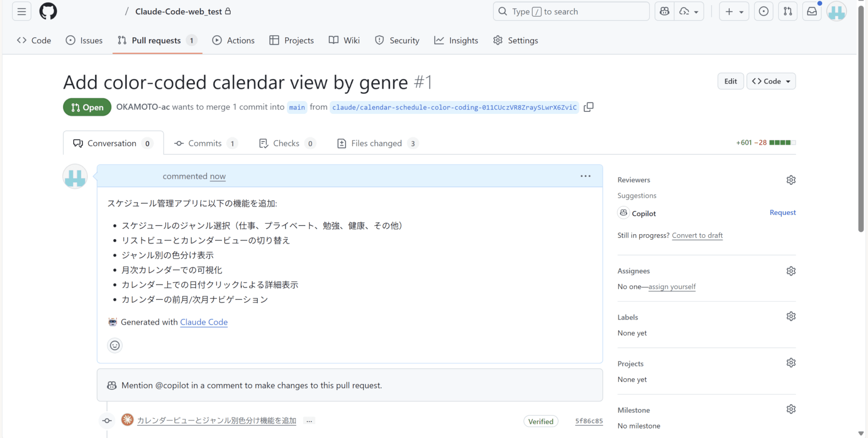Click the GitHub logo home icon
Image resolution: width=868 pixels, height=438 pixels.
(x=48, y=11)
